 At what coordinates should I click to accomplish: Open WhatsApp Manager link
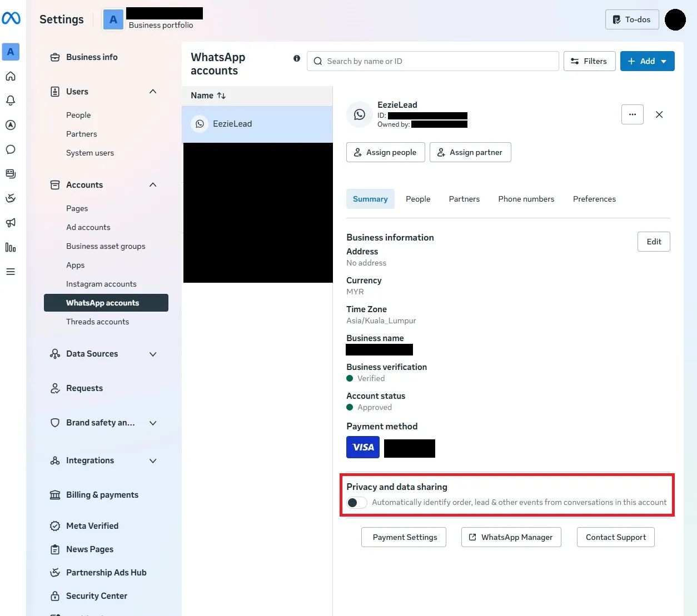pyautogui.click(x=511, y=537)
